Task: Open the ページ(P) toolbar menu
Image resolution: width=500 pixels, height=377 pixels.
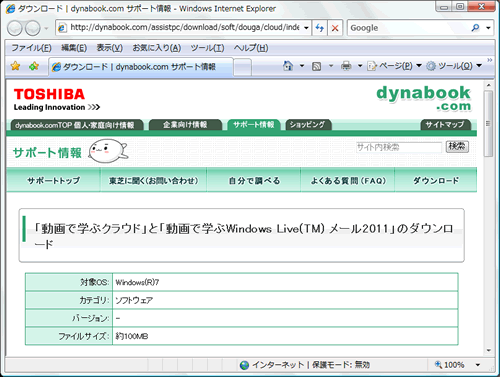Action: [394, 66]
